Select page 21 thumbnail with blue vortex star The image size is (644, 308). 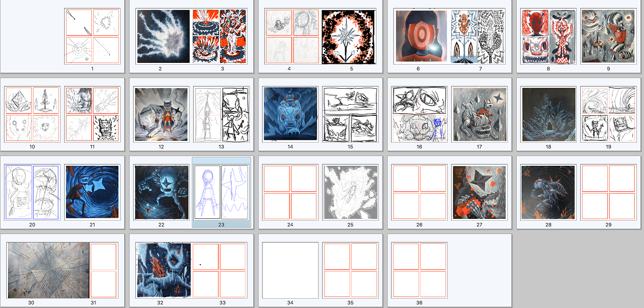92,193
